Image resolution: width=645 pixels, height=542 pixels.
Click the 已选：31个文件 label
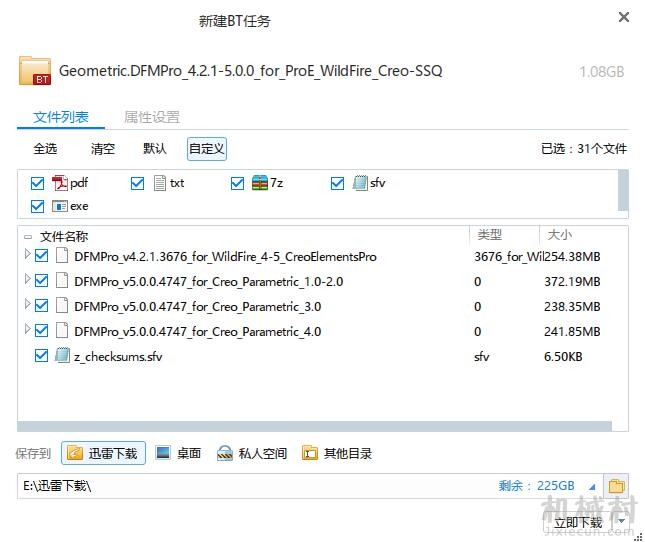tap(584, 148)
